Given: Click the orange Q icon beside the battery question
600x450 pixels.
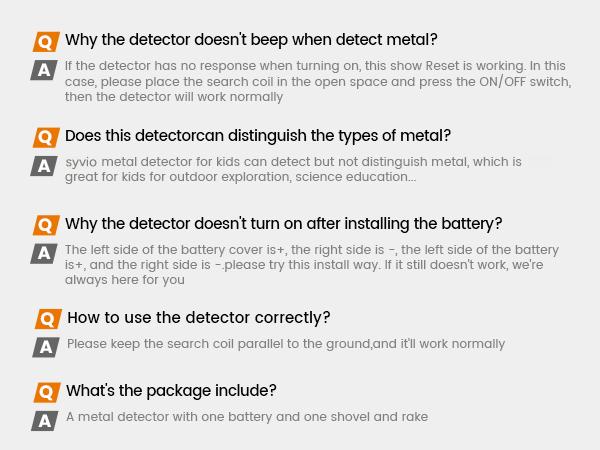Looking at the screenshot, I should [x=46, y=225].
